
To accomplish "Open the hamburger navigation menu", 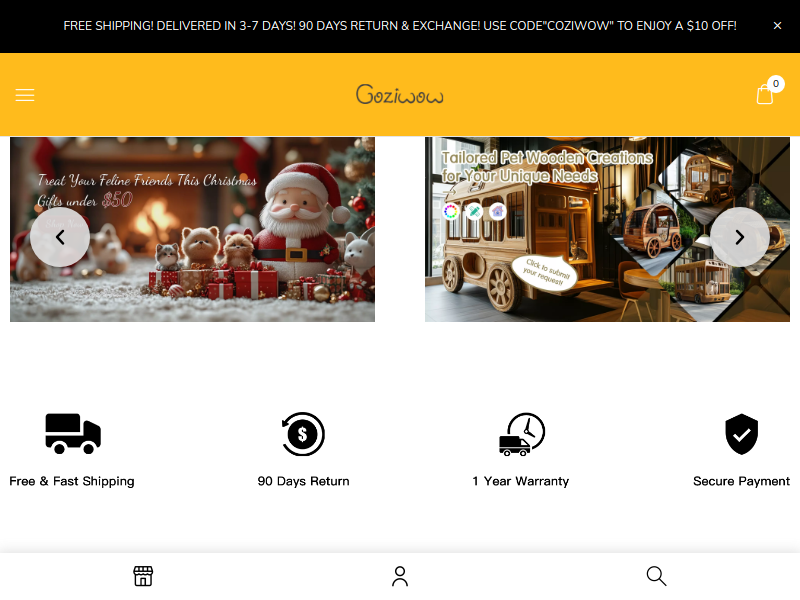I will (25, 95).
